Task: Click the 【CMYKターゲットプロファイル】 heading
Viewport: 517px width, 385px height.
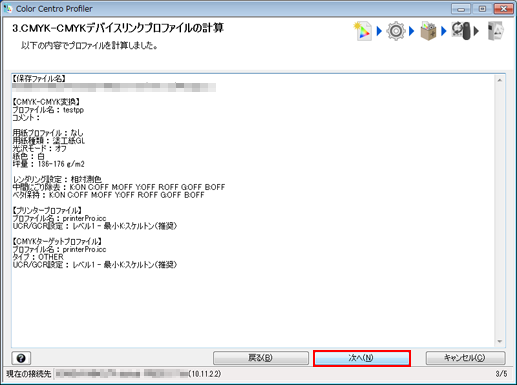Action: point(57,241)
